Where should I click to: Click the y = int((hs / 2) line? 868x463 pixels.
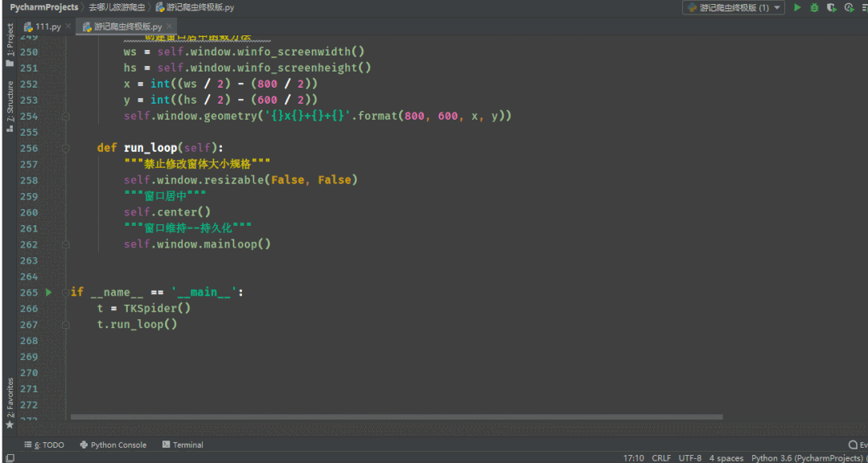pyautogui.click(x=221, y=100)
